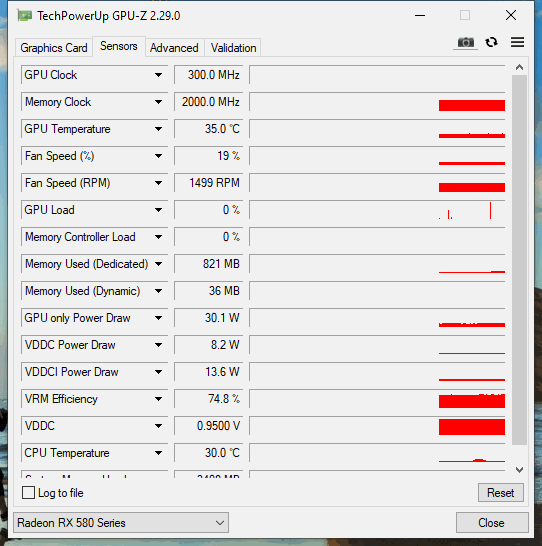Screen dimensions: 542x546
Task: Switch to the Graphics Card tab
Action: (x=54, y=48)
